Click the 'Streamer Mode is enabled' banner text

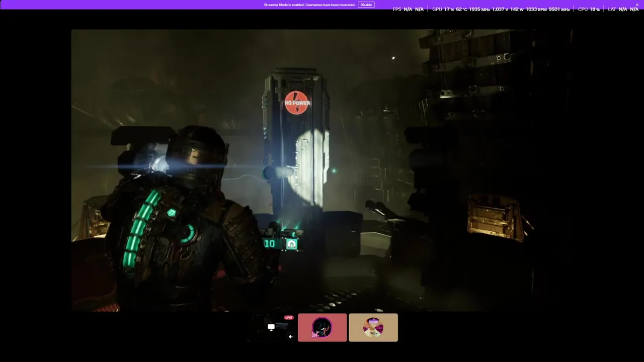click(309, 5)
